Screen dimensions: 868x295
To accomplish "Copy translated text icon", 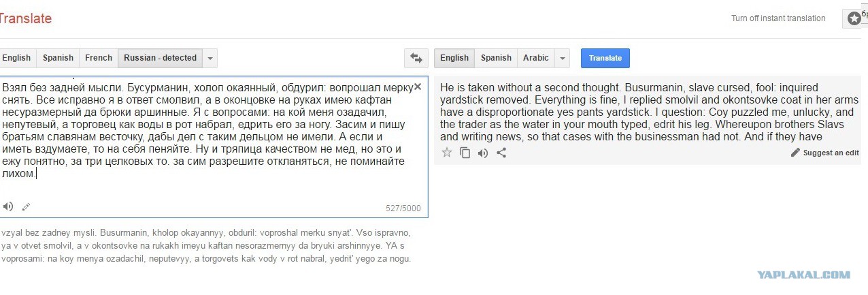I will tap(465, 153).
